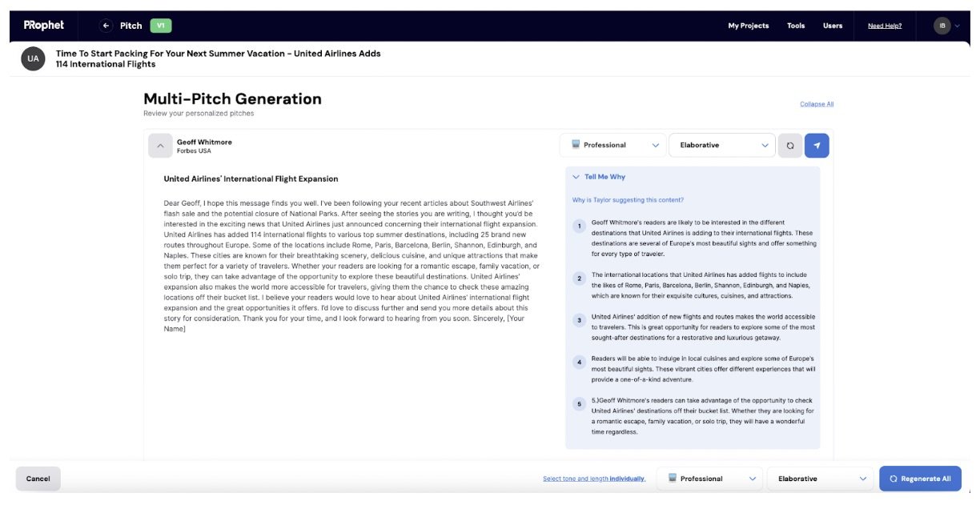Click the PRophet logo

tap(43, 26)
